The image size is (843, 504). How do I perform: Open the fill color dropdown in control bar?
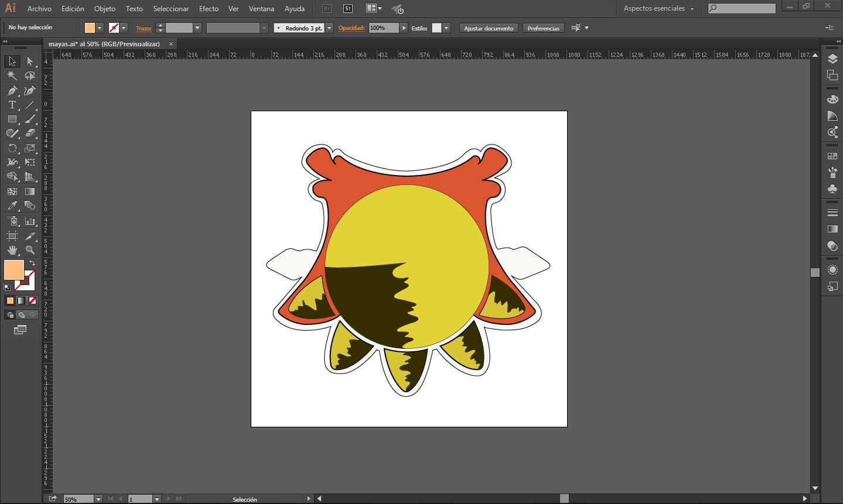100,28
